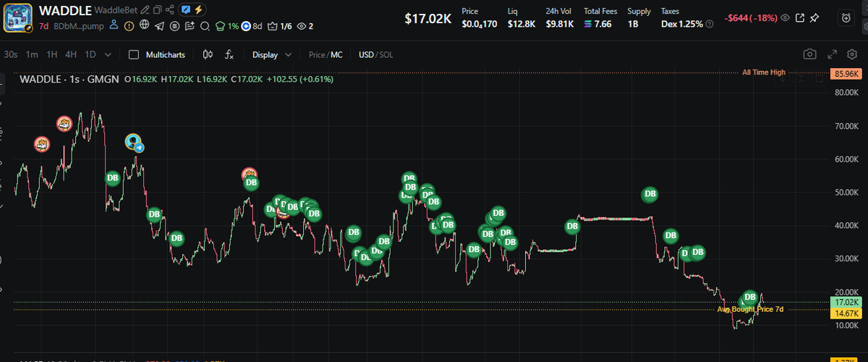The width and height of the screenshot is (868, 362).
Task: Open the PnL share external-link icon
Action: [x=800, y=17]
